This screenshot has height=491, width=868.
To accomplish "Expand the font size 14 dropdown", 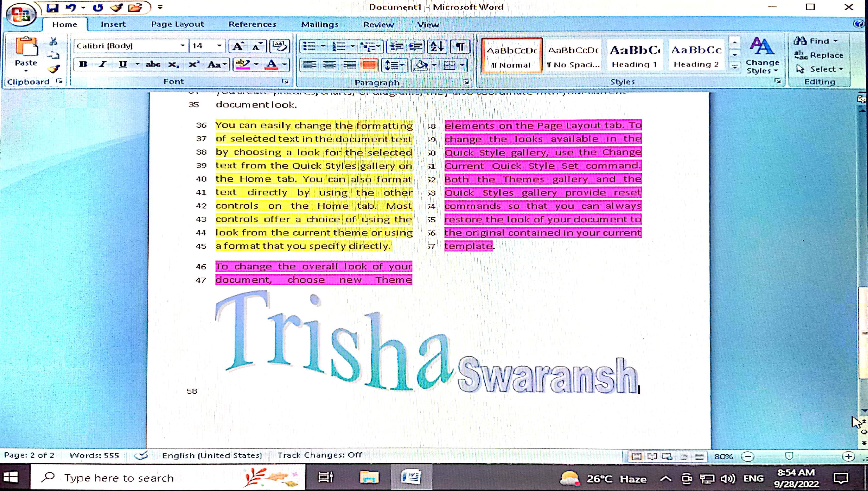I will (219, 46).
